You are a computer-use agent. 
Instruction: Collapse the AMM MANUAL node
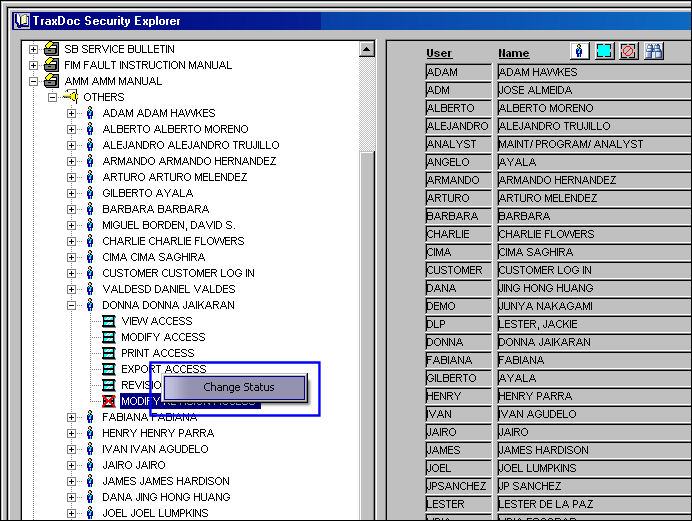point(33,81)
